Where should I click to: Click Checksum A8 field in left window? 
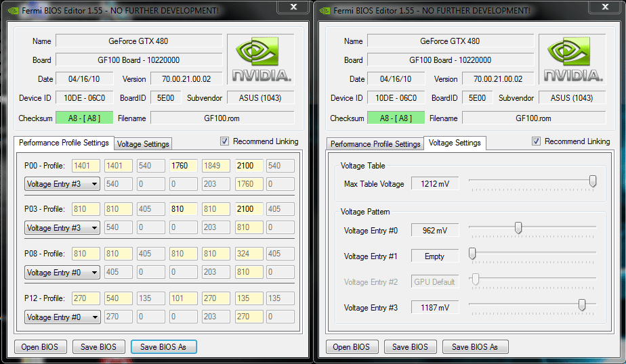[x=84, y=118]
